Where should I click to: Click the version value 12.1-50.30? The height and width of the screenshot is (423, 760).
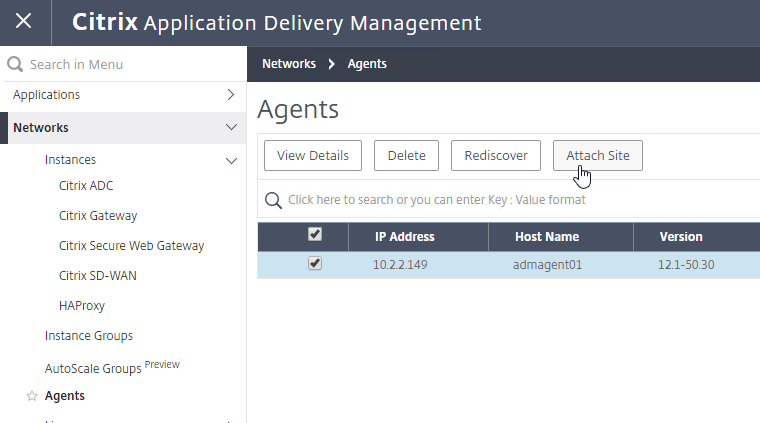click(686, 265)
